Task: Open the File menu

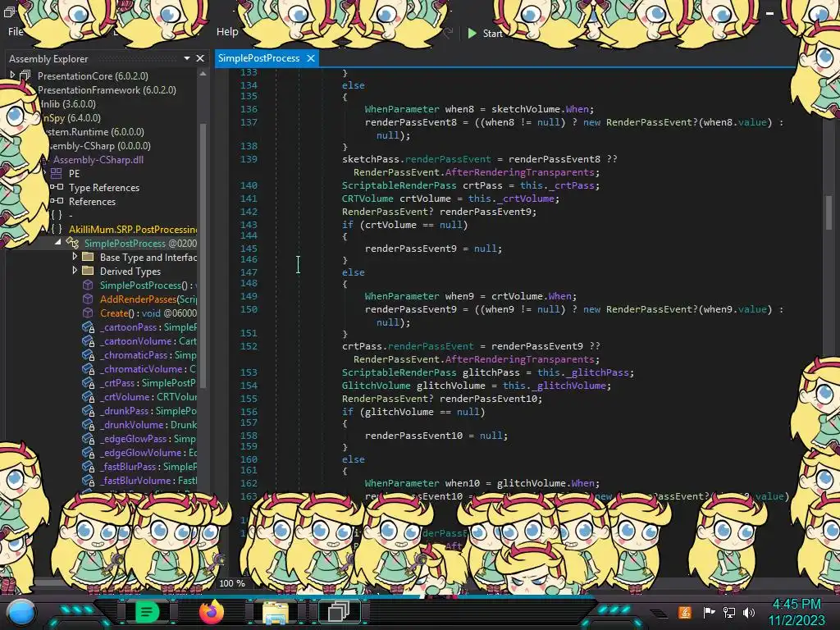Action: 15,32
